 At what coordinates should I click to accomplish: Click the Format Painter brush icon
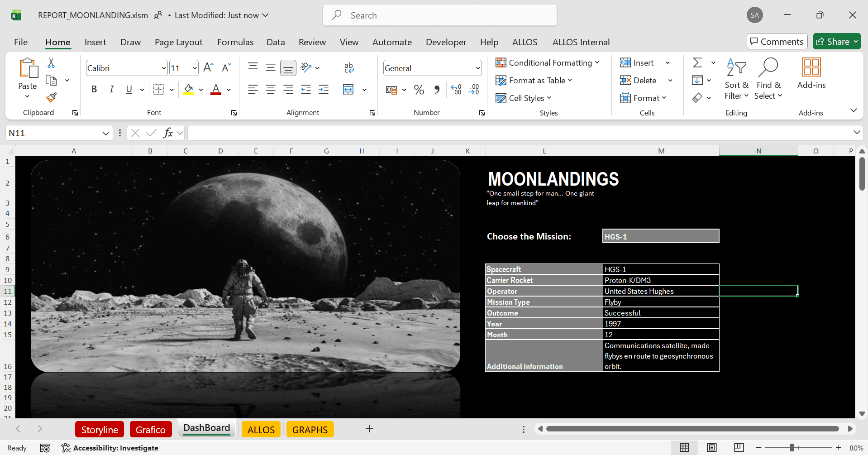click(51, 97)
